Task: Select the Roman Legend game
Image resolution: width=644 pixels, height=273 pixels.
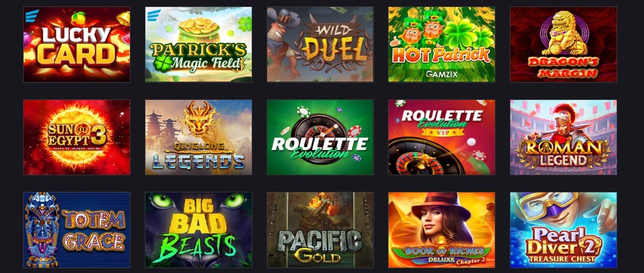Action: point(563,137)
